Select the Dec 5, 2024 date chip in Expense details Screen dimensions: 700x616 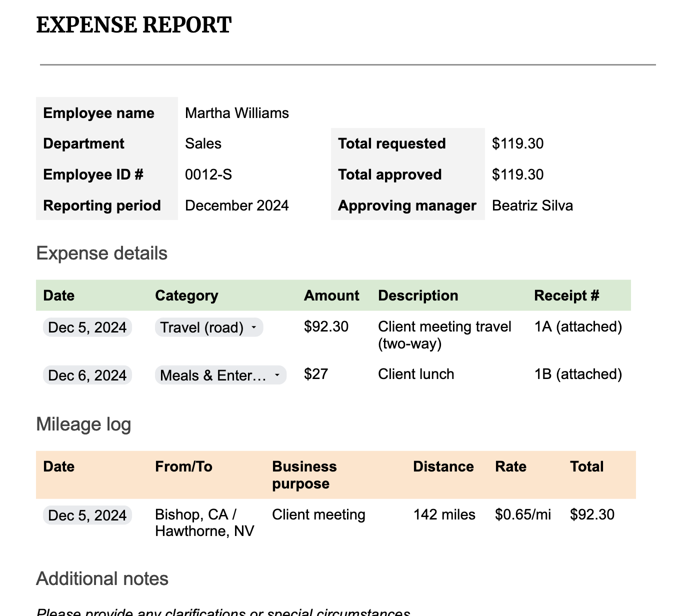coord(86,327)
